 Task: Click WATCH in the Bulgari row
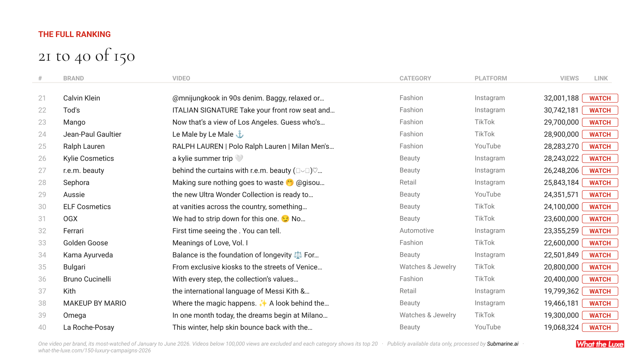tap(600, 267)
